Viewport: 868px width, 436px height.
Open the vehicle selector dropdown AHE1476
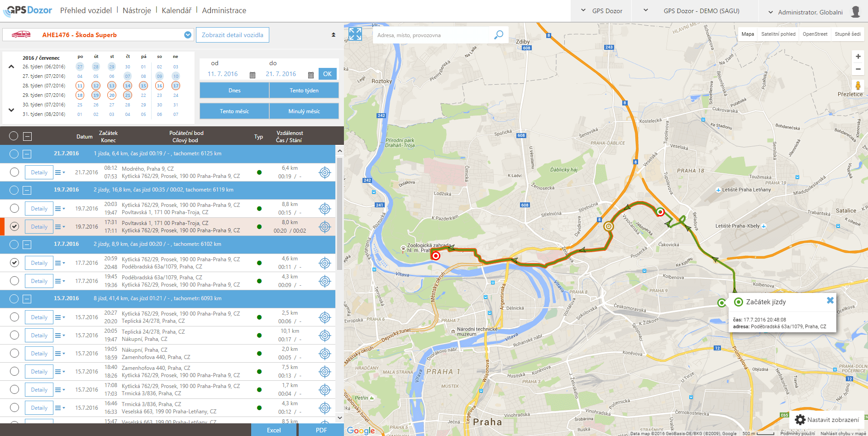pyautogui.click(x=188, y=35)
